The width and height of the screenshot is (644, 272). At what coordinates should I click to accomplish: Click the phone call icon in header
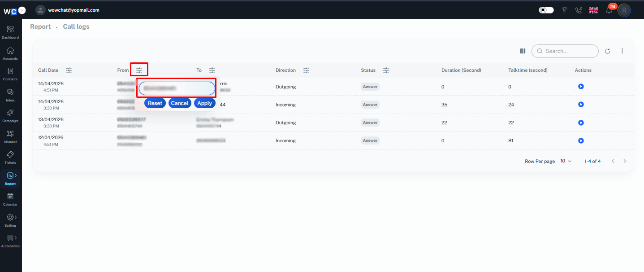[579, 10]
